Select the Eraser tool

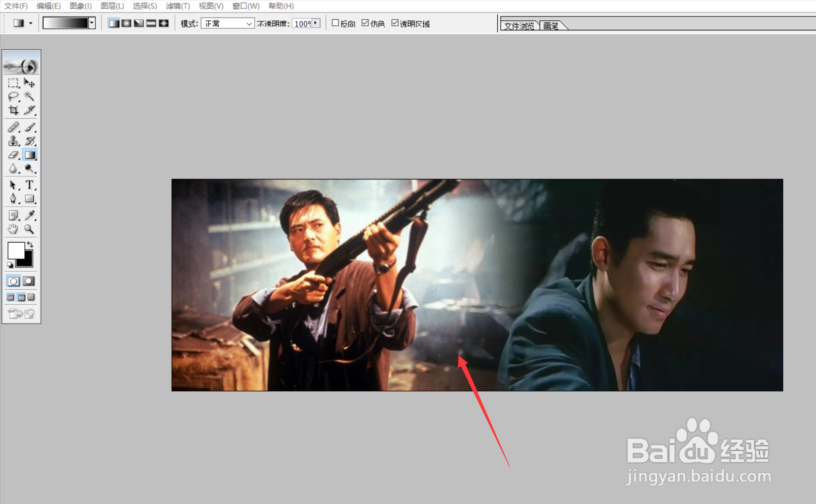coord(13,155)
